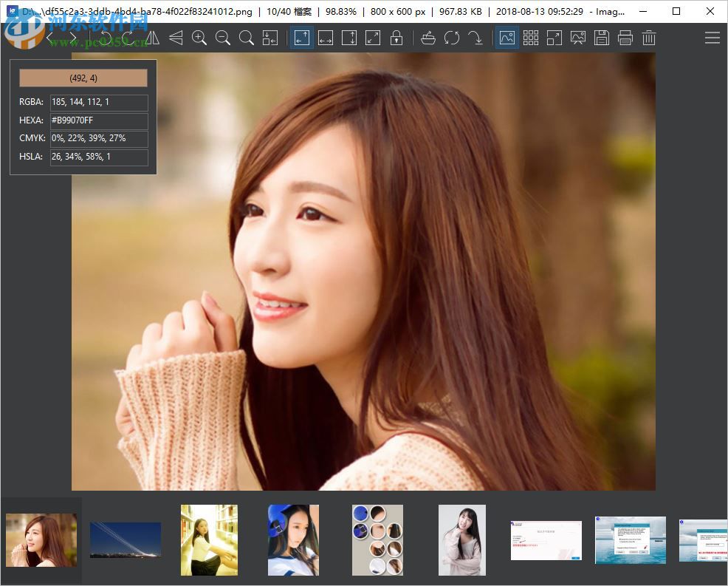Go to the previous image
This screenshot has width=728, height=586.
[49, 36]
